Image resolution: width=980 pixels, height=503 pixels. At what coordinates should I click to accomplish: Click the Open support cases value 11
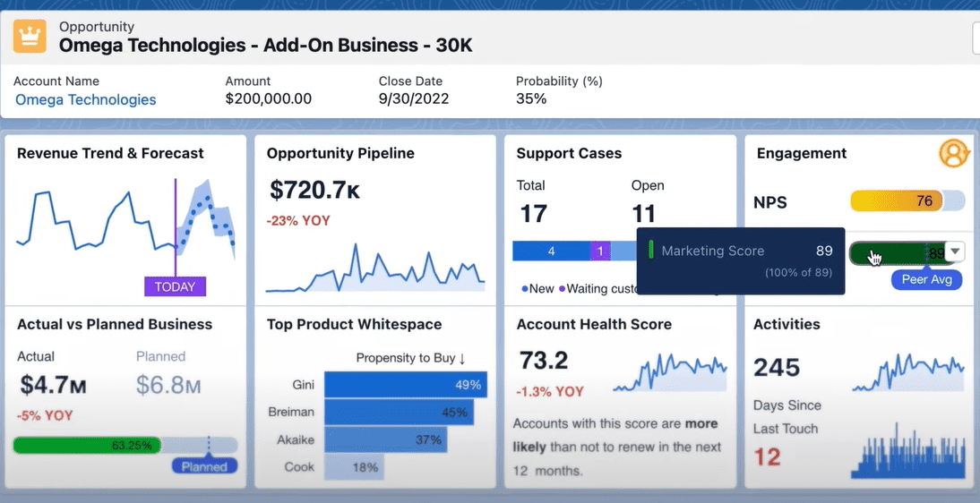644,214
